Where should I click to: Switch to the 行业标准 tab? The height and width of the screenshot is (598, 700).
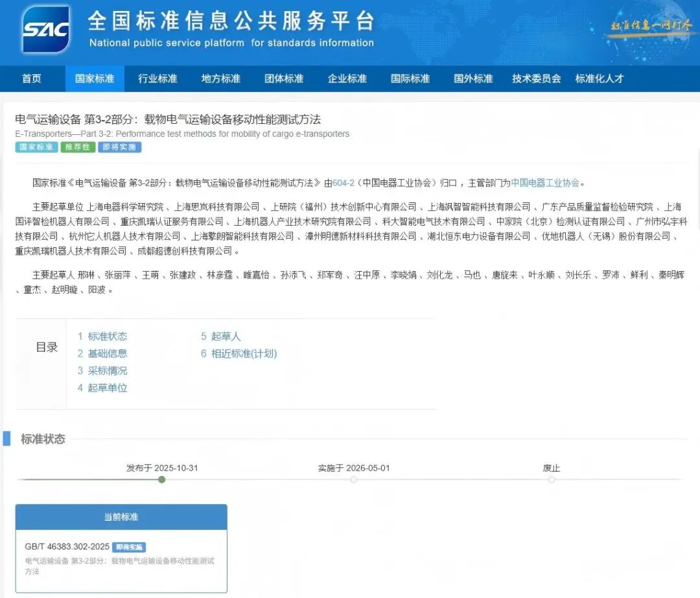pyautogui.click(x=157, y=78)
